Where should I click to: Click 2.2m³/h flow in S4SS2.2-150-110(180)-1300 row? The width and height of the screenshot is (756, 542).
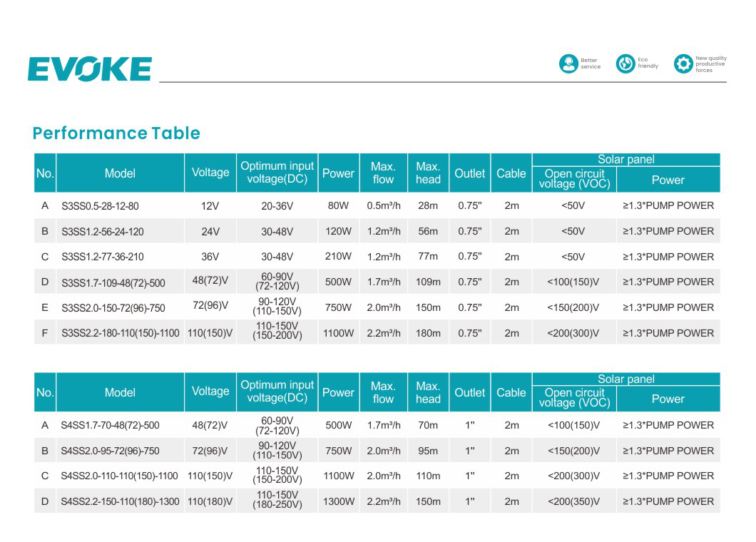383,501
